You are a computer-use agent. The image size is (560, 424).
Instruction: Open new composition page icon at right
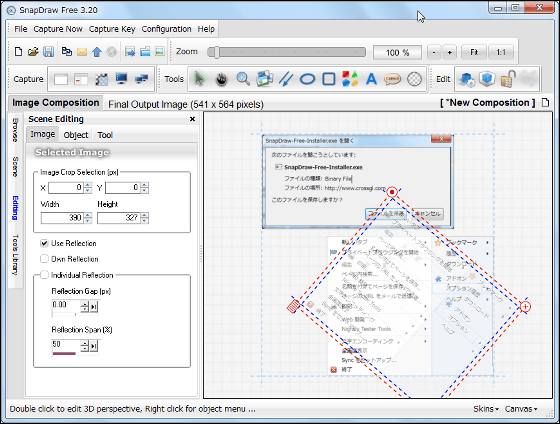(545, 103)
